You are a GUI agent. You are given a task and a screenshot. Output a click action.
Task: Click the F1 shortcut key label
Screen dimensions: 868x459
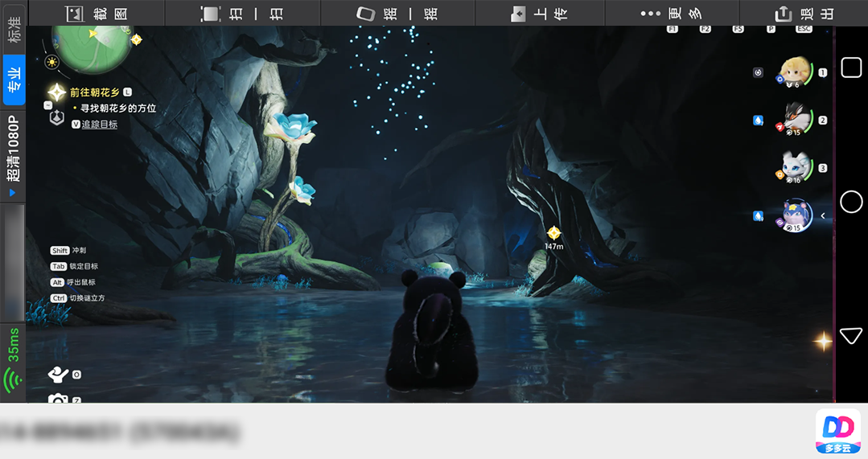672,29
